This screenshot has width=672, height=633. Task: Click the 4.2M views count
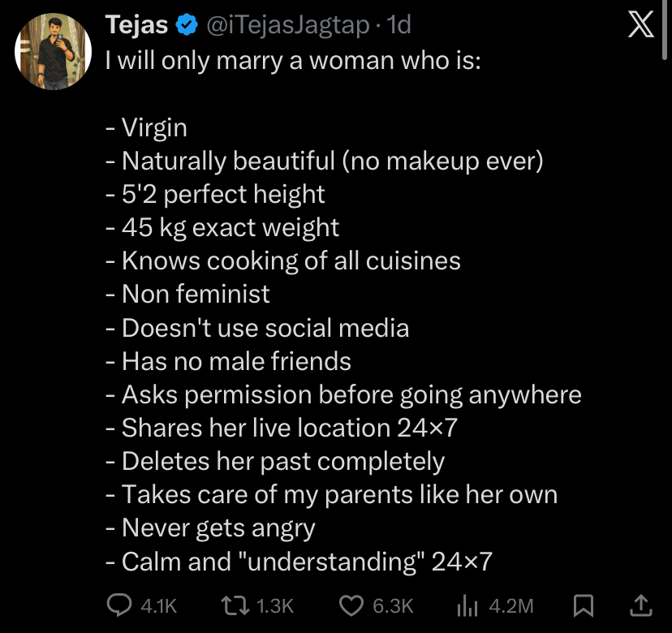click(x=513, y=605)
